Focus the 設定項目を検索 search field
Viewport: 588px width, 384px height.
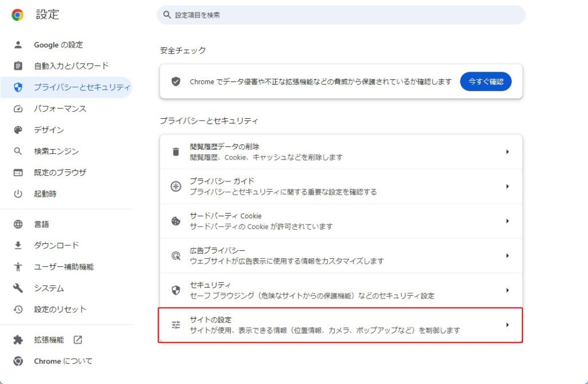(345, 15)
